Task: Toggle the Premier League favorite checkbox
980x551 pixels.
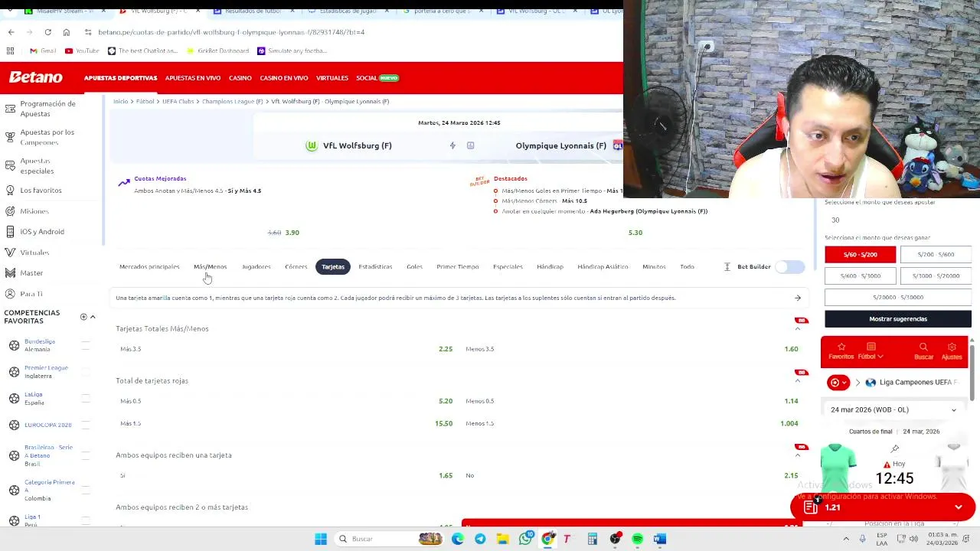Action: click(85, 372)
